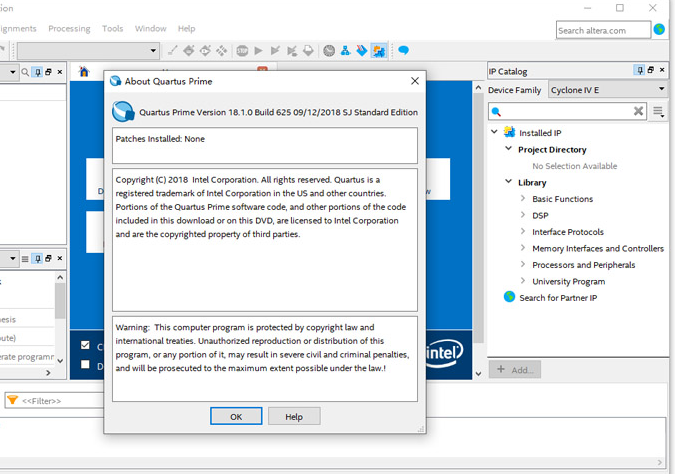The width and height of the screenshot is (682, 474).
Task: Expand the DSP category
Action: click(x=523, y=215)
